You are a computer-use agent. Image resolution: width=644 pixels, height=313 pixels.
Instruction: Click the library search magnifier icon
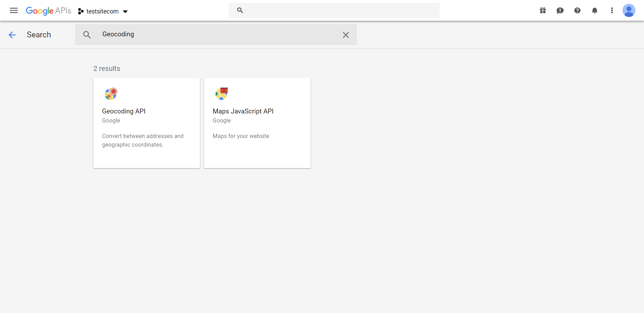tap(87, 35)
